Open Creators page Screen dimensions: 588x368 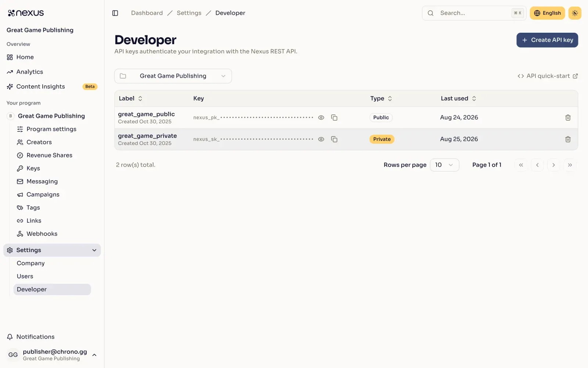click(52, 142)
